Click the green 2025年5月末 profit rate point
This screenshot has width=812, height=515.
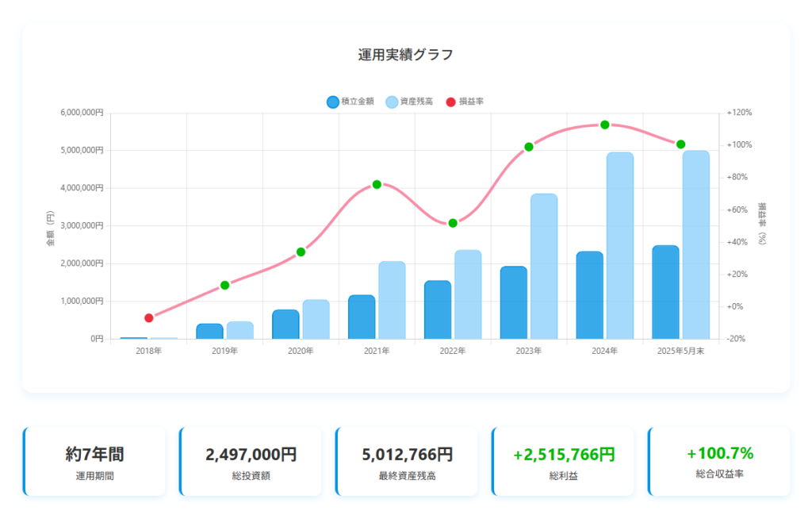point(681,144)
